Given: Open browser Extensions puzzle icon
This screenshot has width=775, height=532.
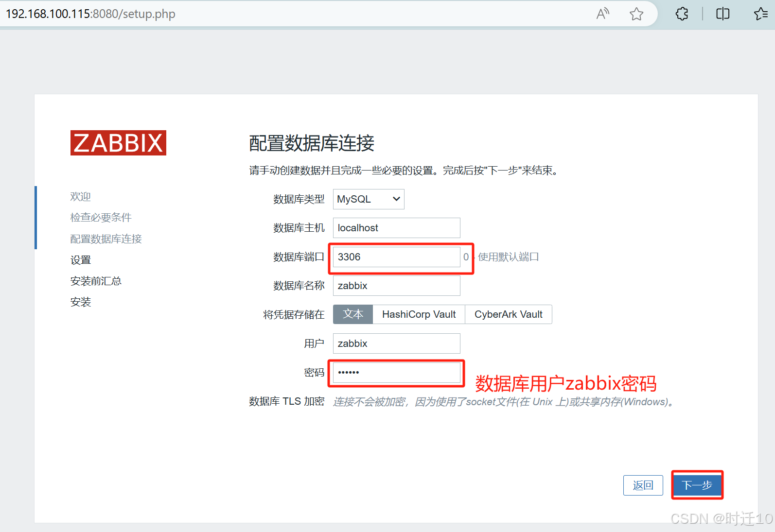Looking at the screenshot, I should pyautogui.click(x=682, y=14).
